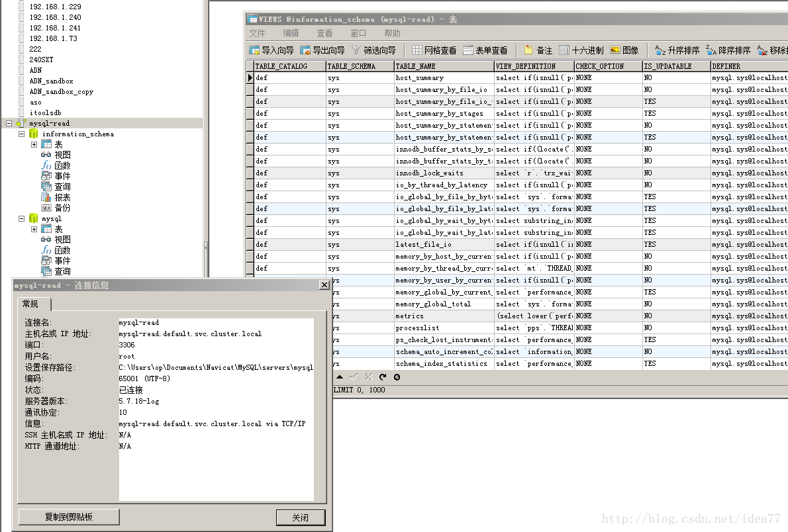
Task: Click the metrics table name cell
Action: 444,316
